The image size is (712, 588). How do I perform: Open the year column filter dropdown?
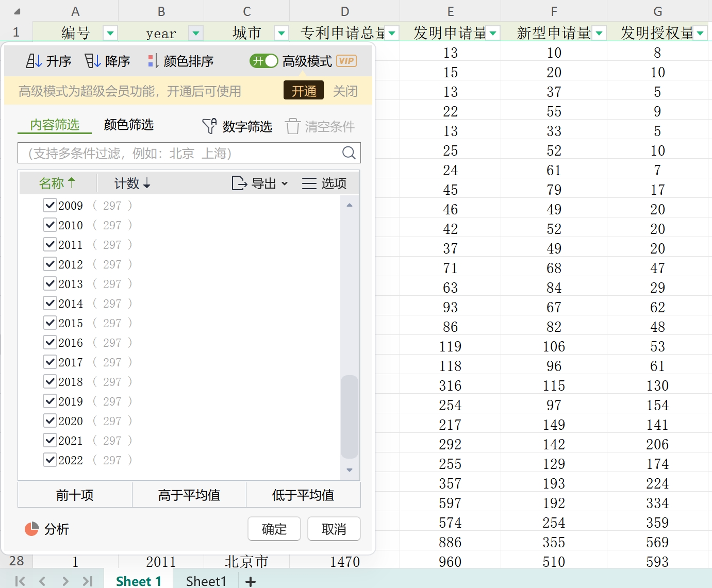click(x=196, y=33)
